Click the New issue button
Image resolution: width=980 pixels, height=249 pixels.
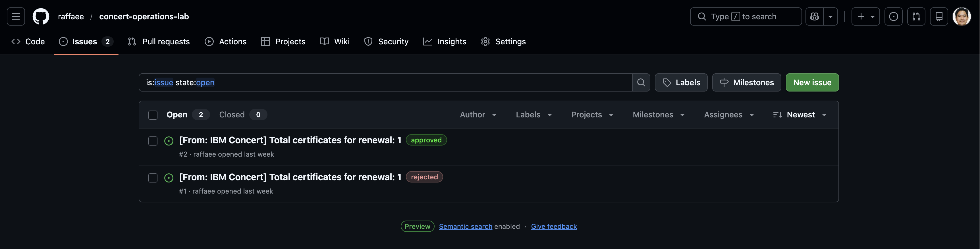(812, 82)
